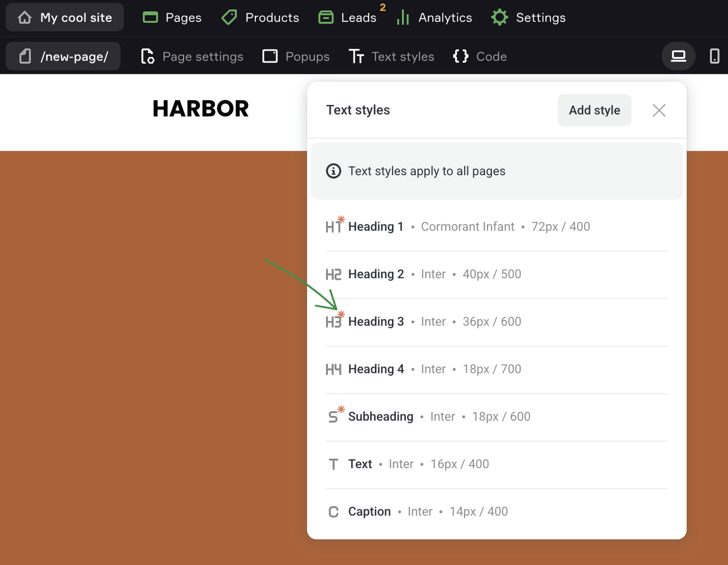Image resolution: width=728 pixels, height=565 pixels.
Task: Close the Text styles panel
Action: [659, 110]
